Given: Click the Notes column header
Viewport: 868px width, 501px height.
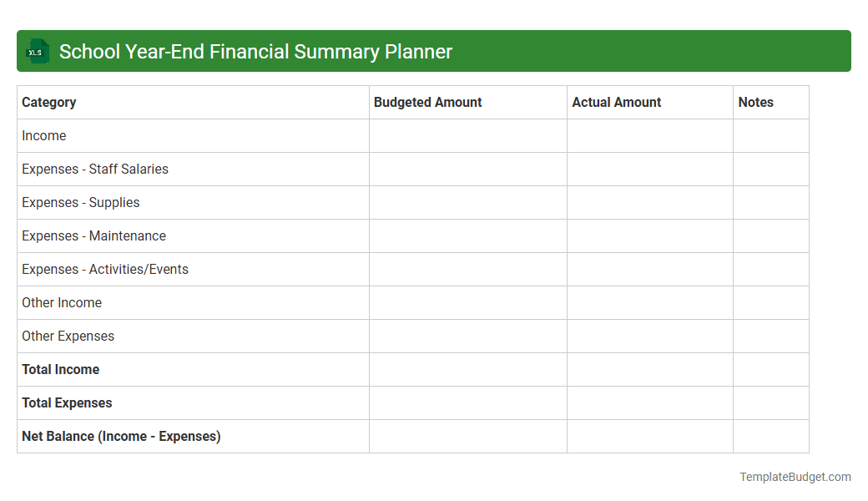Looking at the screenshot, I should 755,102.
